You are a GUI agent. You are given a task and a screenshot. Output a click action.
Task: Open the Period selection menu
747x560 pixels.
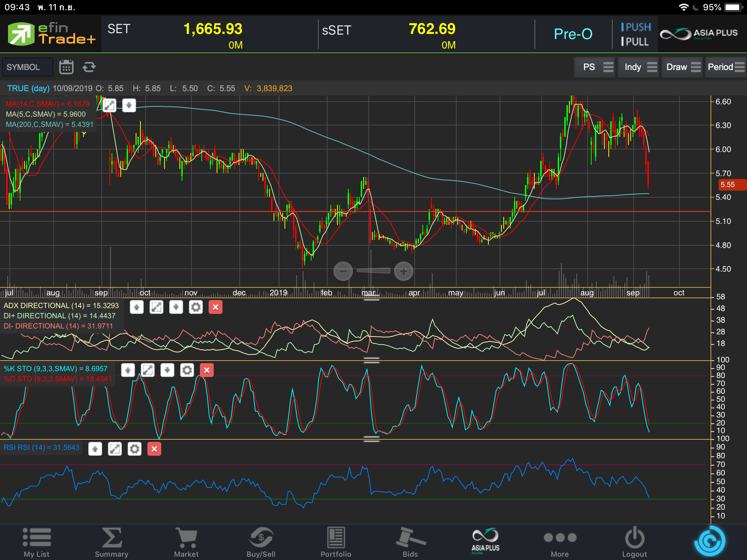[726, 67]
